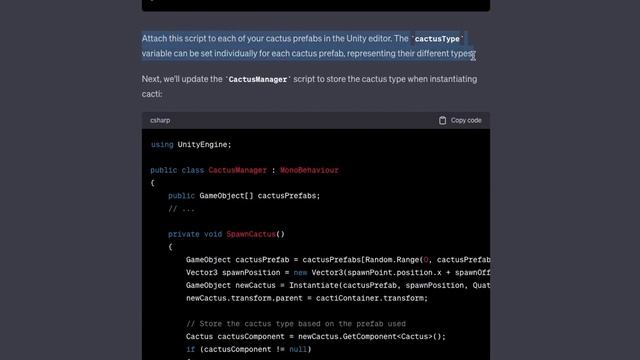Click the 'if (cactusComponent != null)' line
The width and height of the screenshot is (640, 360).
249,349
